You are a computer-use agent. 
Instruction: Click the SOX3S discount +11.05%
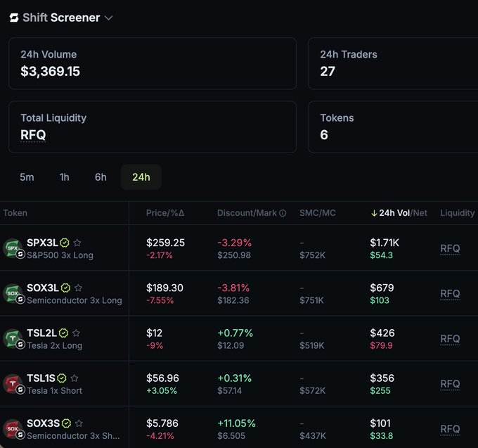click(x=236, y=423)
